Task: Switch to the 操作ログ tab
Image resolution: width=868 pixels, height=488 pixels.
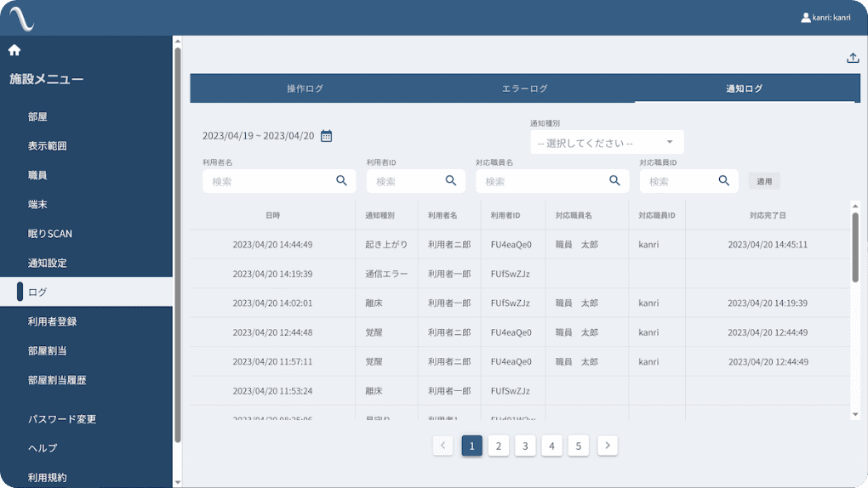Action: pos(305,88)
